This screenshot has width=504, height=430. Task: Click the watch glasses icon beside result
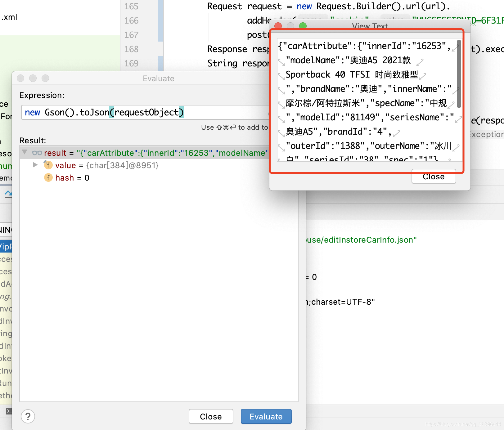pyautogui.click(x=37, y=153)
